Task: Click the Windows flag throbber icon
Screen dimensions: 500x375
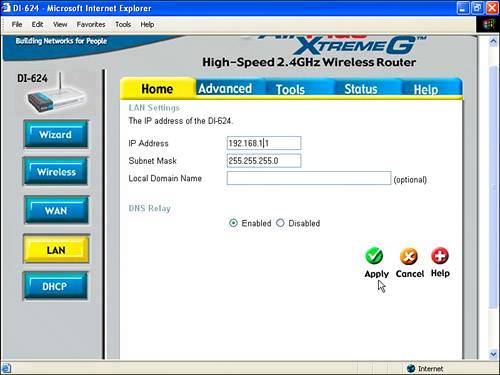Action: tap(488, 24)
